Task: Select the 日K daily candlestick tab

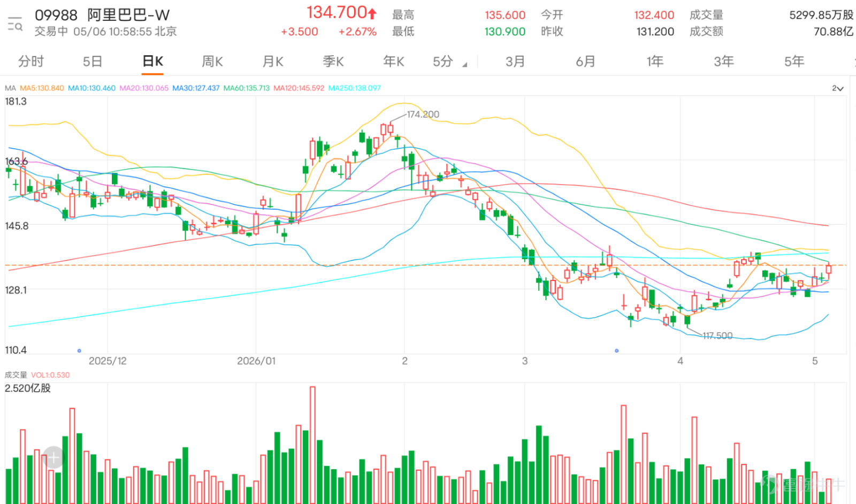Action: [152, 62]
